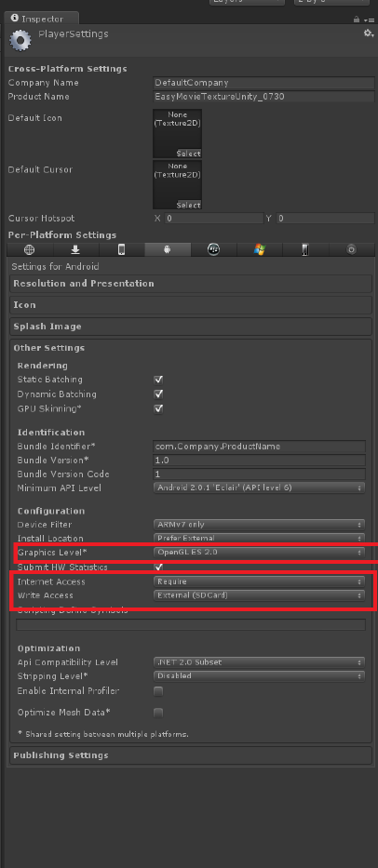The height and width of the screenshot is (868, 378).
Task: Click the Default Cursor texture slot
Action: pos(177,185)
